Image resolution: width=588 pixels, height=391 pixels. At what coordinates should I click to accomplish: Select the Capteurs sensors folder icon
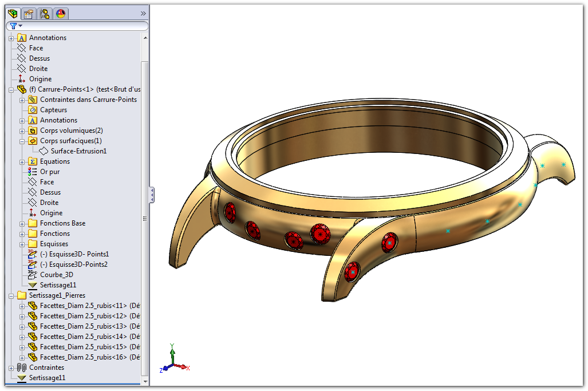coord(33,110)
